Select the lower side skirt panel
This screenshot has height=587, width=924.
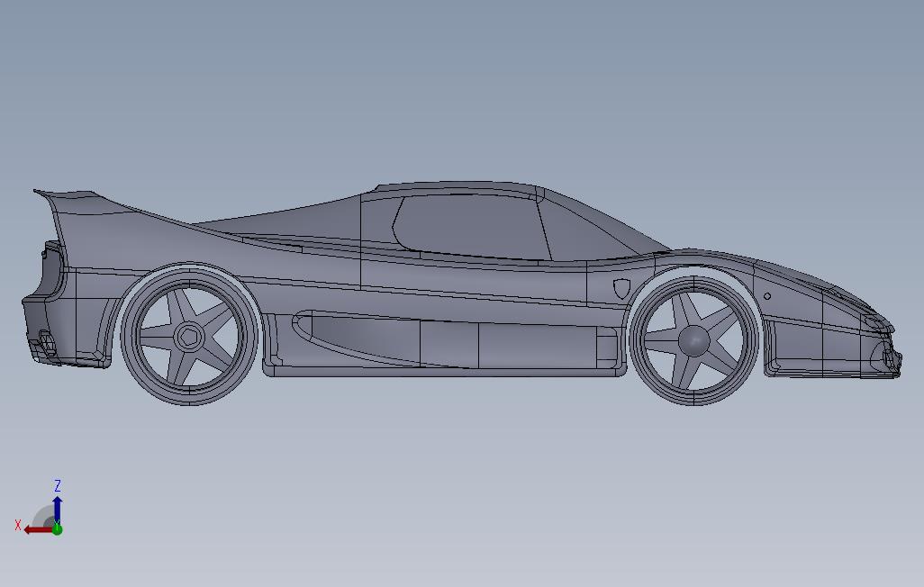click(445, 371)
